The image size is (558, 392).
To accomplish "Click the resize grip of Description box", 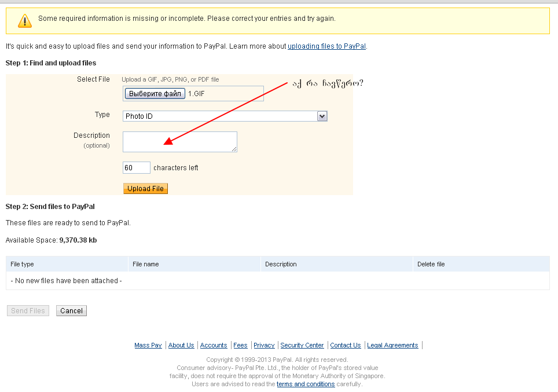I will coord(234,149).
